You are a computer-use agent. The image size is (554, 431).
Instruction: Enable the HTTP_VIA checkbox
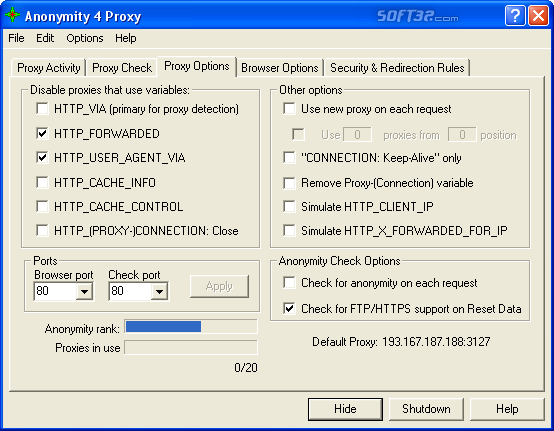(x=42, y=108)
